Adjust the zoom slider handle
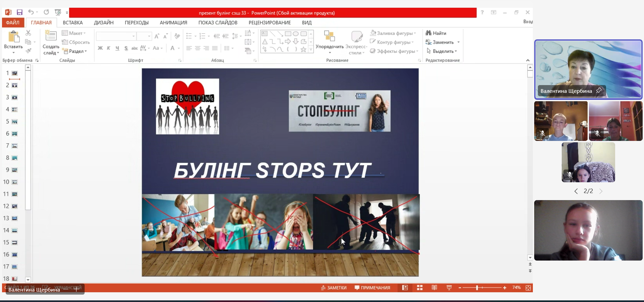The width and height of the screenshot is (644, 302). [477, 288]
